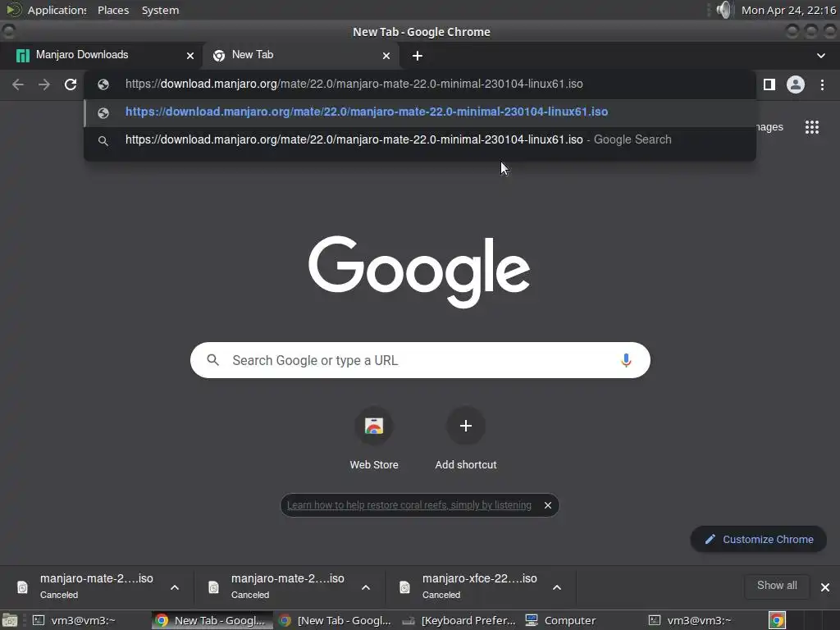Close the Manjaro Downloads tab

point(190,56)
